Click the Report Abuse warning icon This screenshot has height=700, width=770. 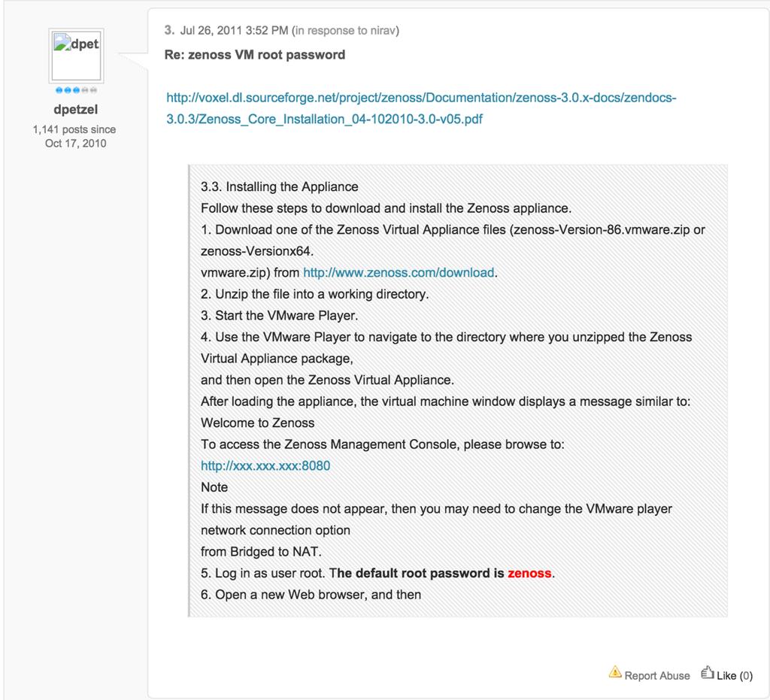click(x=615, y=672)
